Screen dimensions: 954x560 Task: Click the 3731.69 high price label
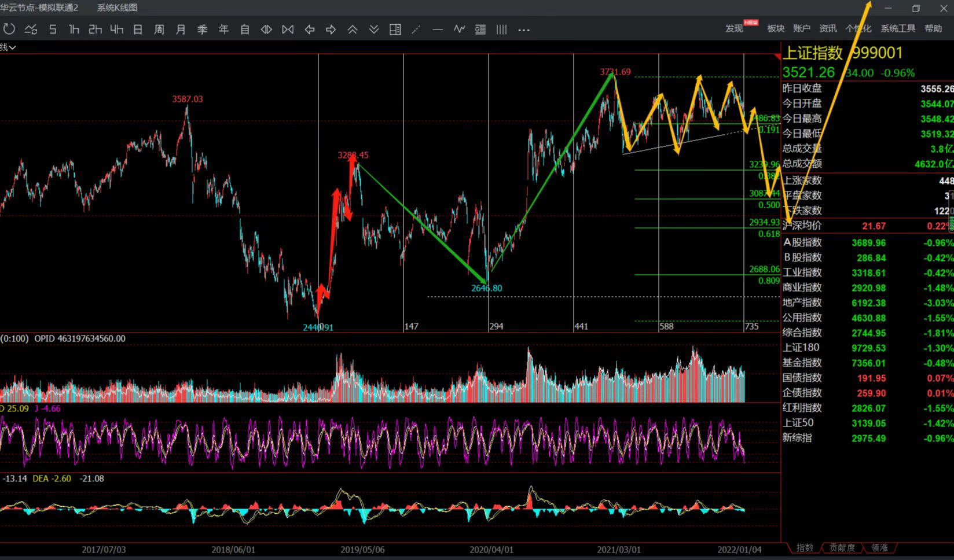tap(615, 72)
